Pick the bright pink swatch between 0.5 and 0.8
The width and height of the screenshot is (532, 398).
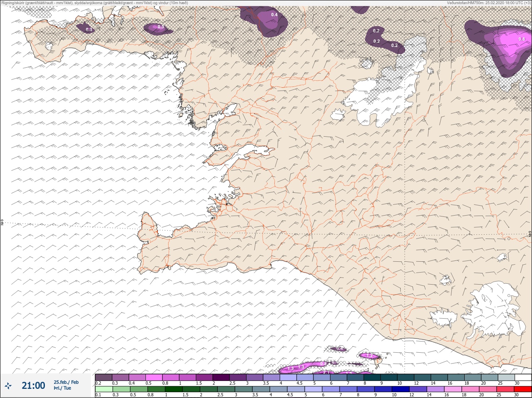154,377
